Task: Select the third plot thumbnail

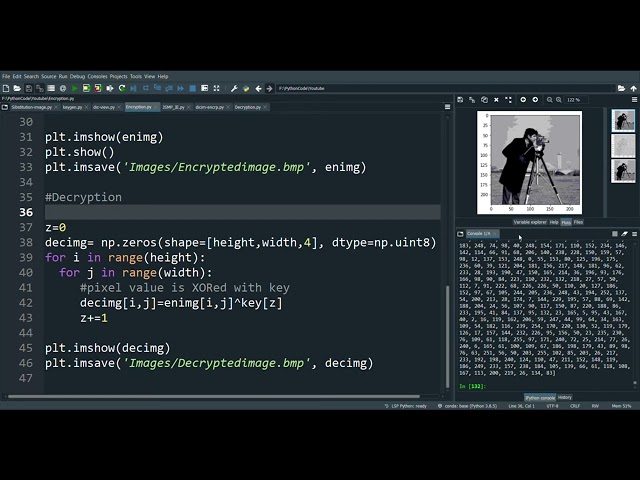Action: (x=623, y=171)
